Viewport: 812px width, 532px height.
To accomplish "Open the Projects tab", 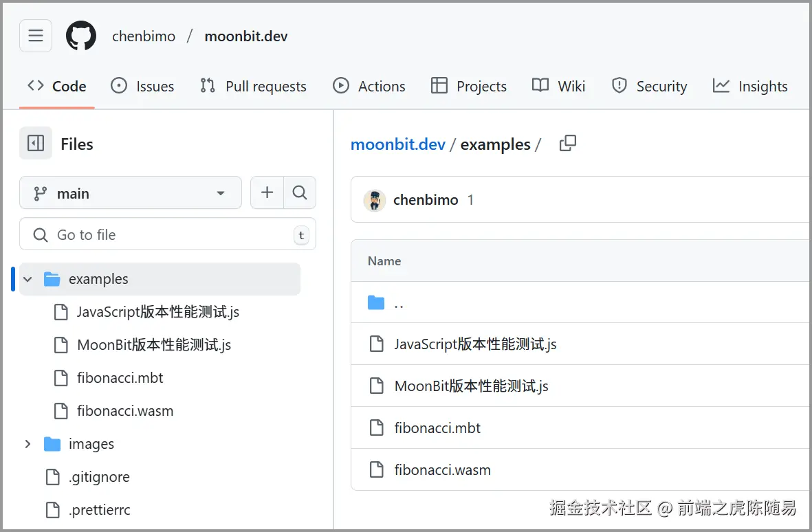I will [x=469, y=86].
